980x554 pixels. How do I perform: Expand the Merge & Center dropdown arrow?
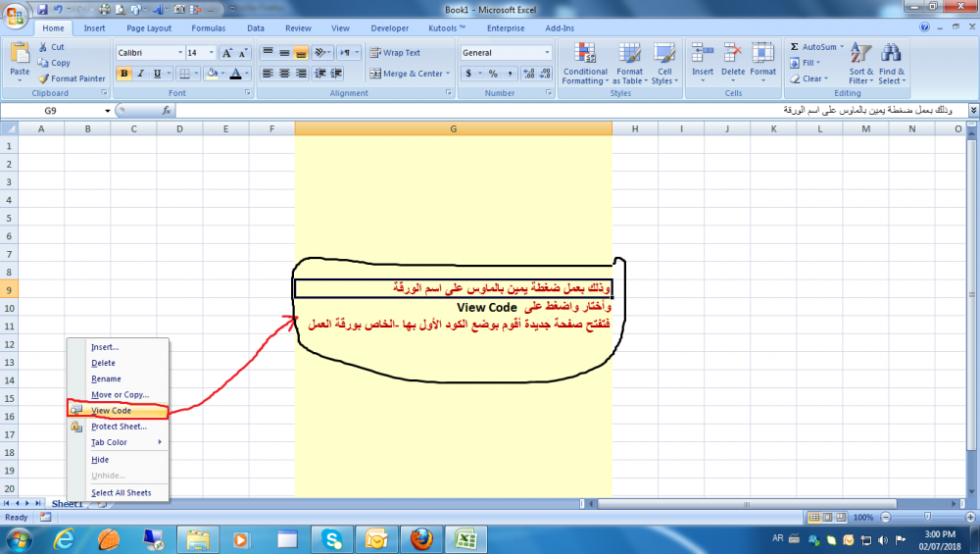coord(448,74)
